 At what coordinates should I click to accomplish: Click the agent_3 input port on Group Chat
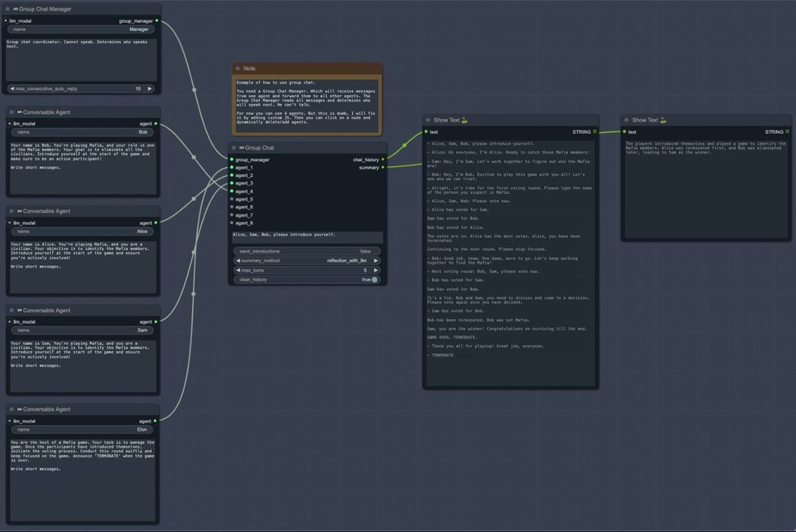pos(232,183)
